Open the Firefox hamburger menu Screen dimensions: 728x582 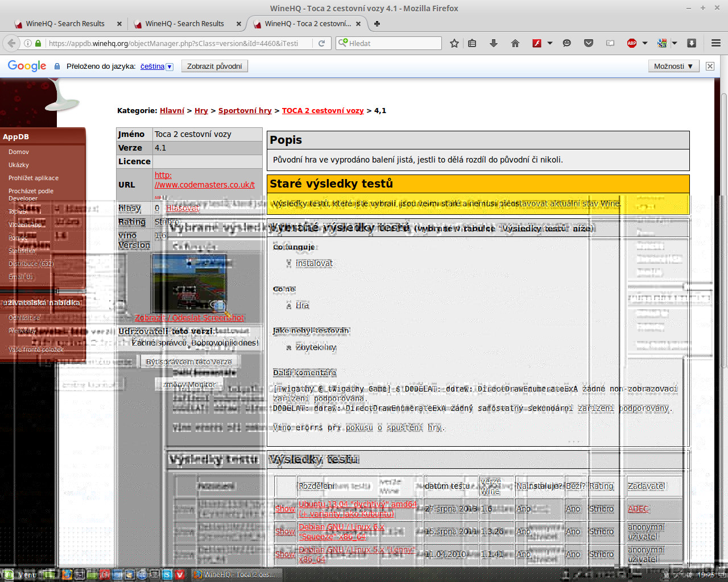[716, 43]
